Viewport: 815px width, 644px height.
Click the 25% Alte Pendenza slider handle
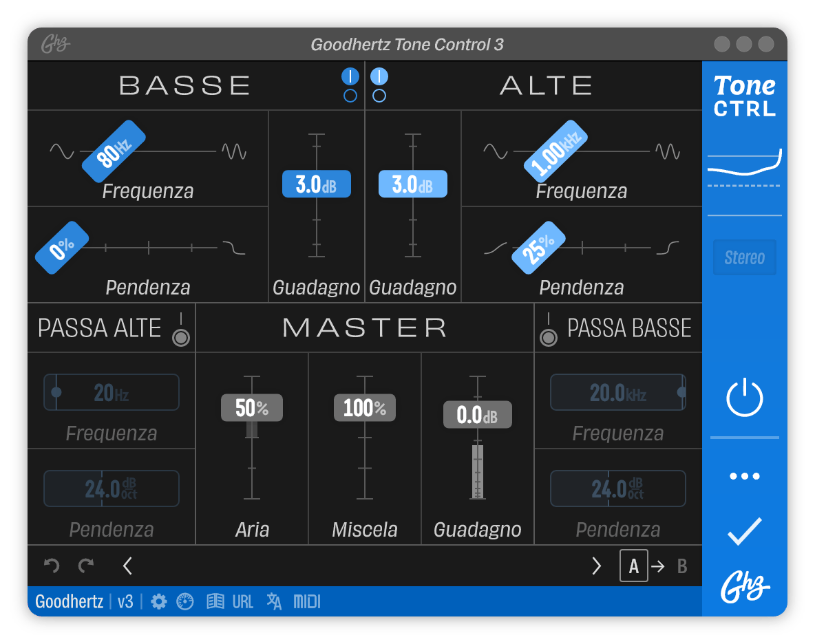pyautogui.click(x=538, y=248)
